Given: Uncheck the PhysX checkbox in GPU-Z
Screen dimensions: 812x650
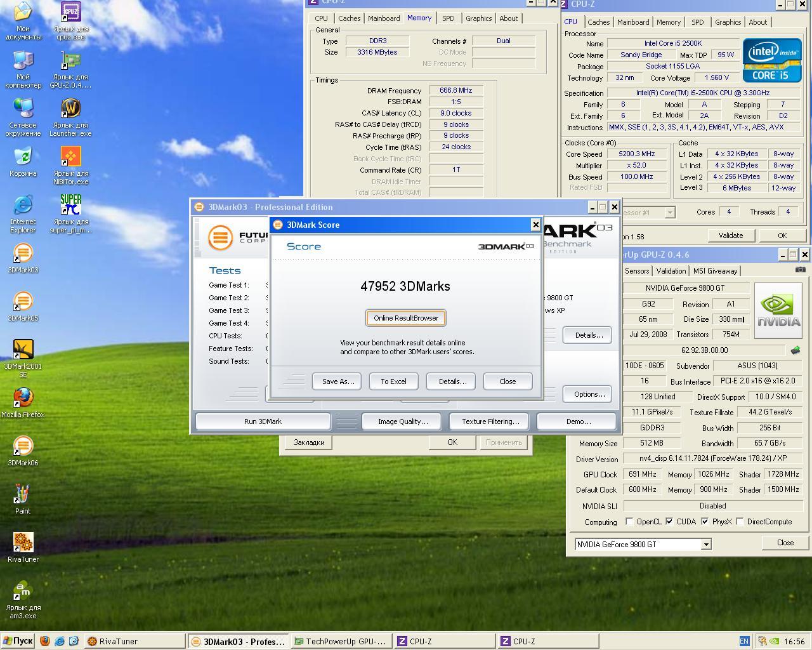Looking at the screenshot, I should (705, 522).
